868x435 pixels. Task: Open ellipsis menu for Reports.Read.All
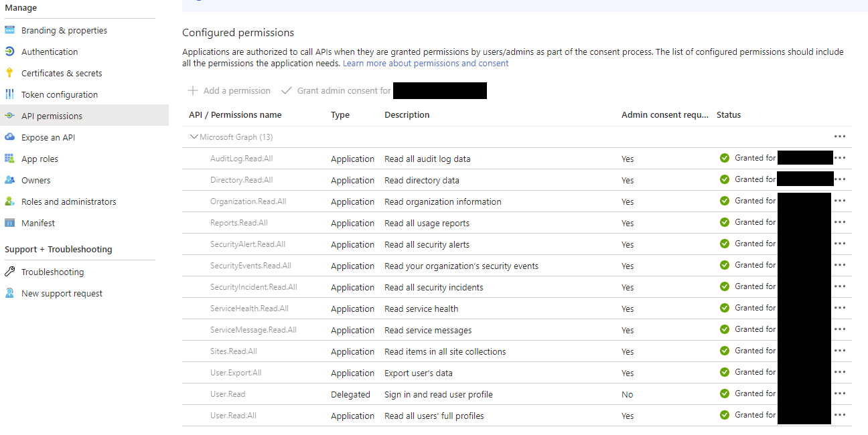coord(840,222)
